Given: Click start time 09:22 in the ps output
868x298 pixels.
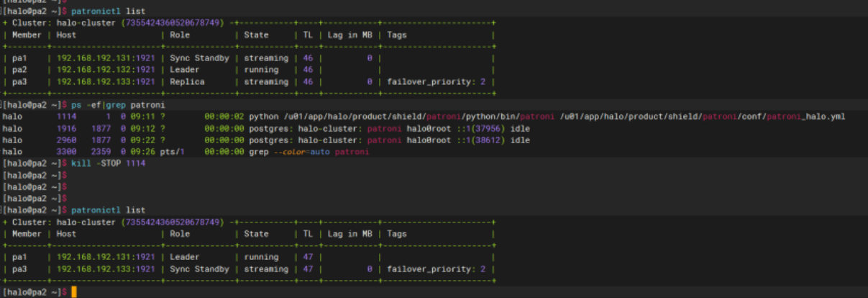Looking at the screenshot, I should coord(144,140).
